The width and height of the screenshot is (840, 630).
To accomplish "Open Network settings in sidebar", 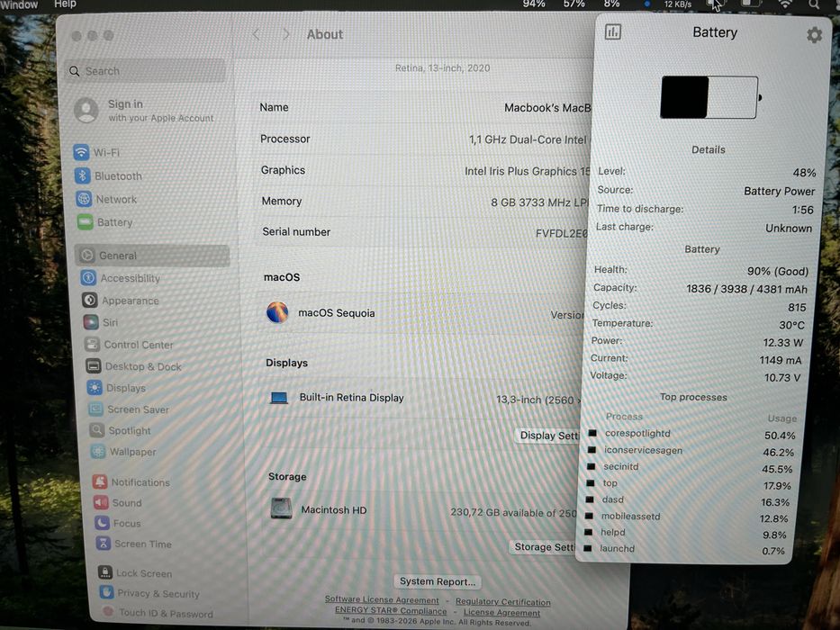I will point(106,199).
